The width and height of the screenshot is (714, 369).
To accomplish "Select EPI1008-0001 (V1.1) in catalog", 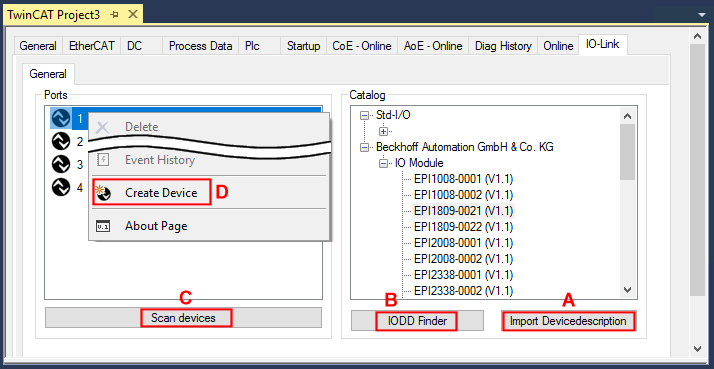I will 464,179.
